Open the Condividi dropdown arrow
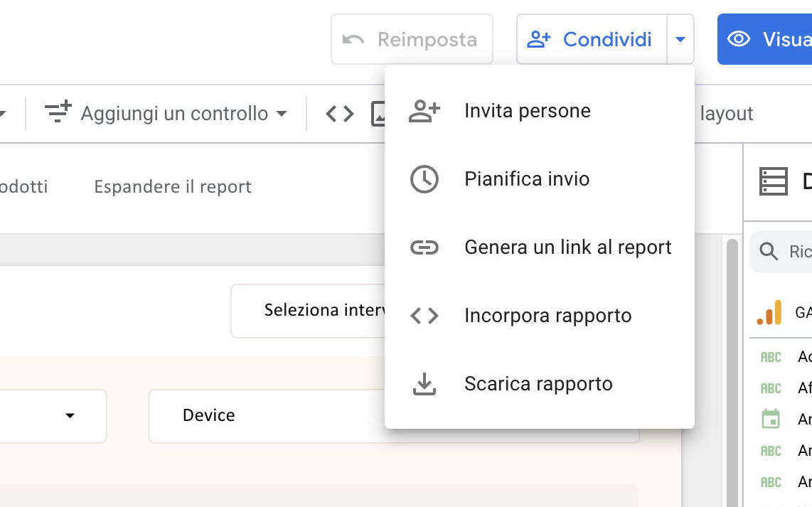The height and width of the screenshot is (507, 812). point(680,39)
